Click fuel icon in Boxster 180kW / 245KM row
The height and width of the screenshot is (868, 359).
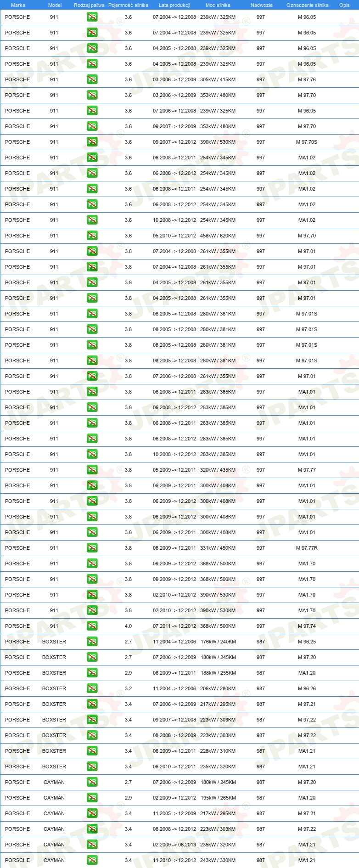[x=92, y=657]
